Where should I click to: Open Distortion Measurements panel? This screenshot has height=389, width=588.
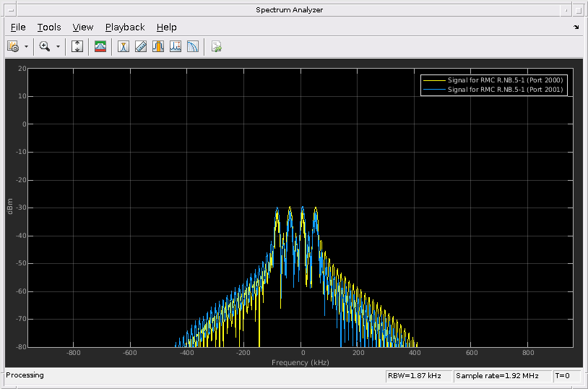(176, 46)
